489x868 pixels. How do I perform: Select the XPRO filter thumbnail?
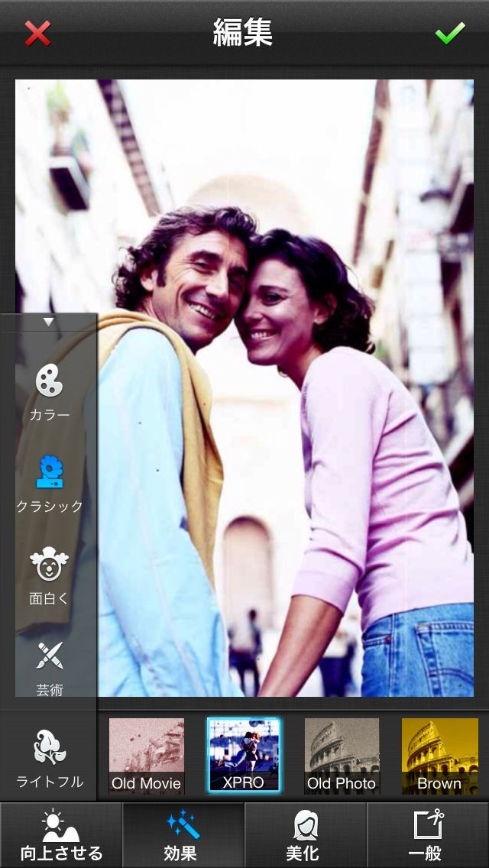point(244,755)
